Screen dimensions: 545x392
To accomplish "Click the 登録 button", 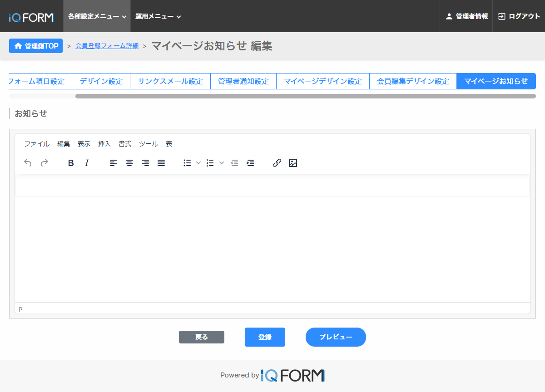I will click(x=265, y=337).
